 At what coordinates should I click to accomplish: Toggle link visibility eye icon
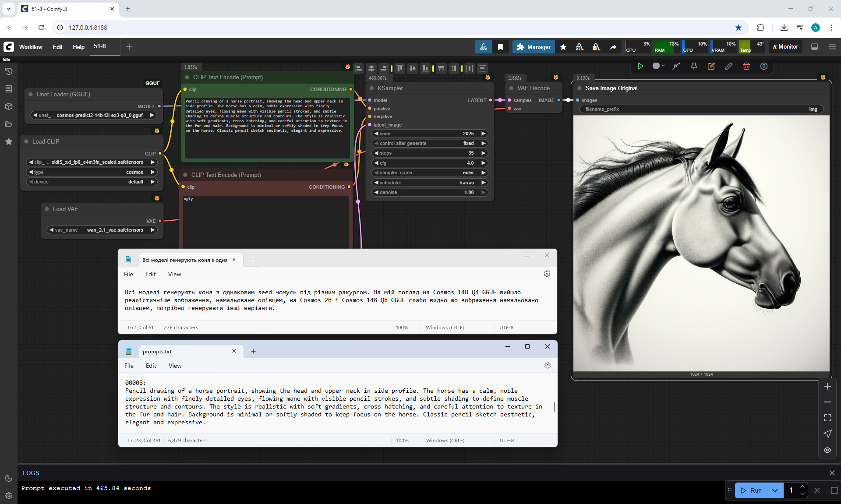click(827, 450)
